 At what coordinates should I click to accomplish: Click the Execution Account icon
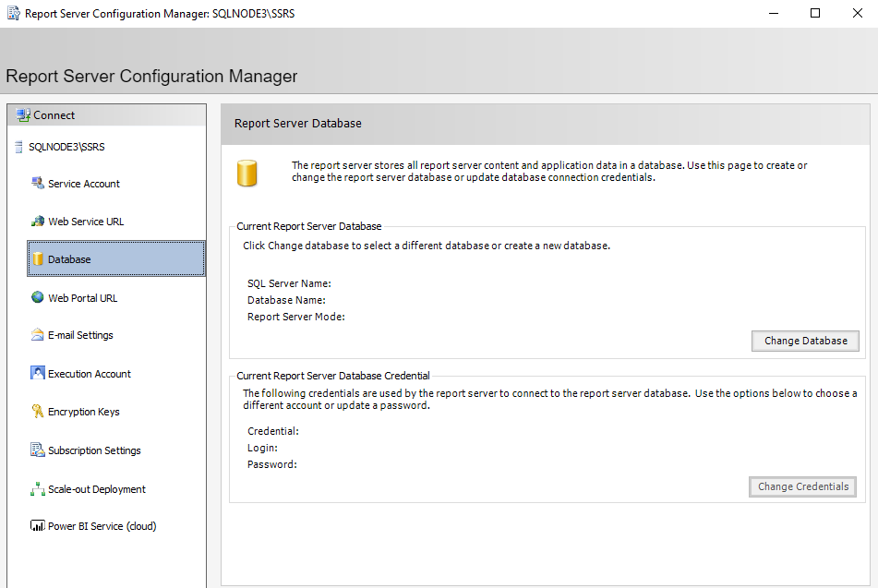38,374
